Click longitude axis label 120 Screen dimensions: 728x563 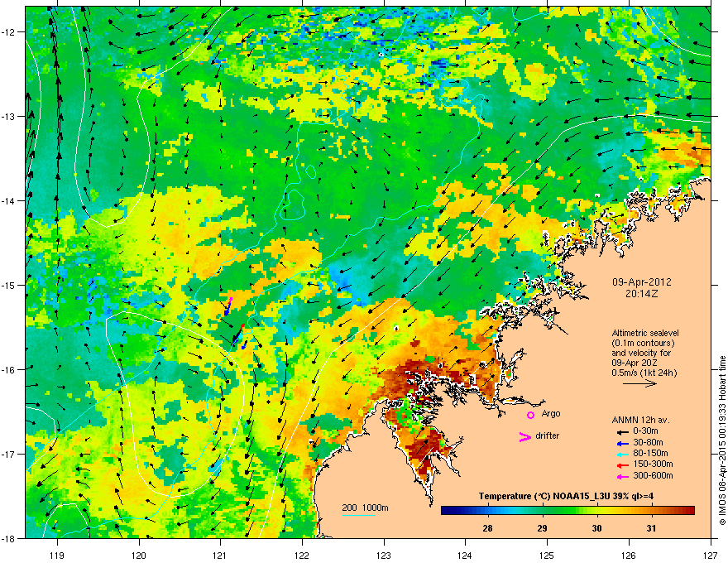(x=139, y=555)
